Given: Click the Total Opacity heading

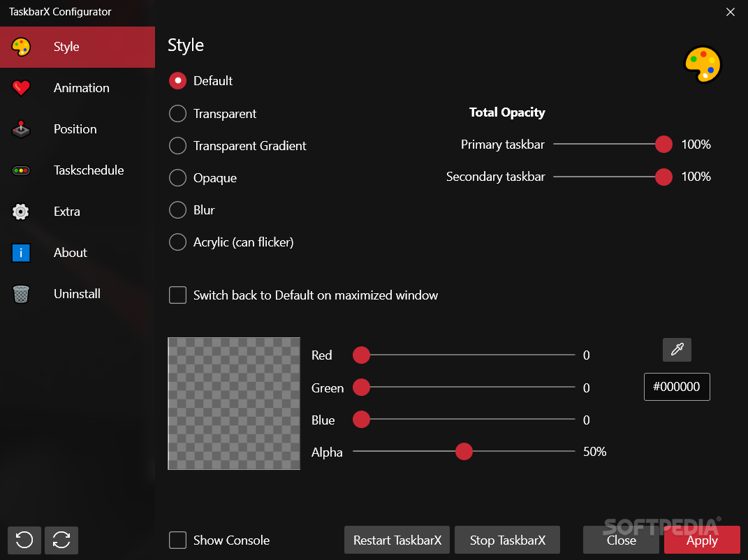Looking at the screenshot, I should [x=507, y=112].
